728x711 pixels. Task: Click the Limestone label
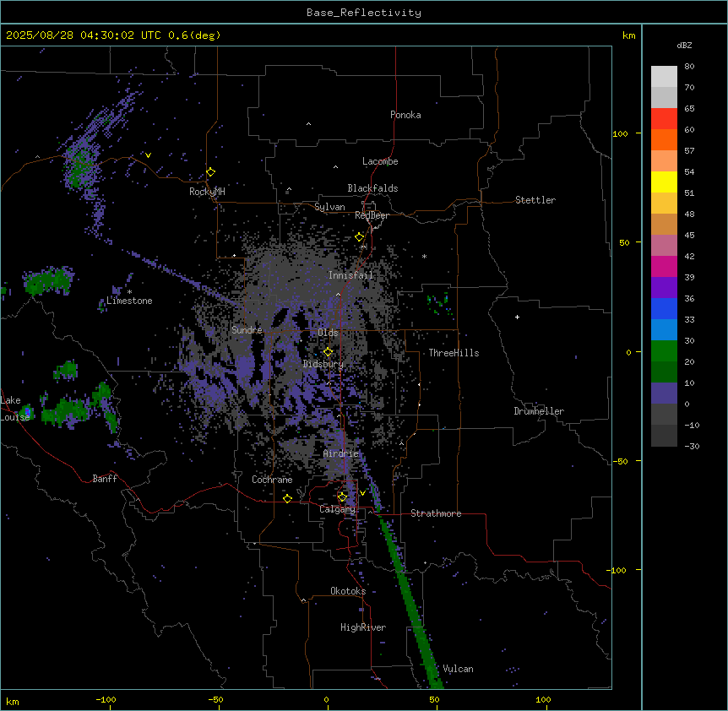[129, 301]
